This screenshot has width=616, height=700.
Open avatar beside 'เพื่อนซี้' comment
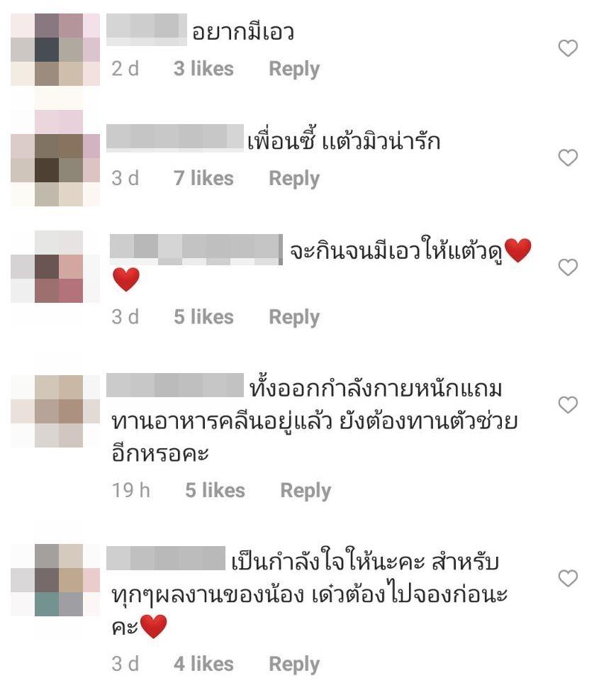[55, 158]
